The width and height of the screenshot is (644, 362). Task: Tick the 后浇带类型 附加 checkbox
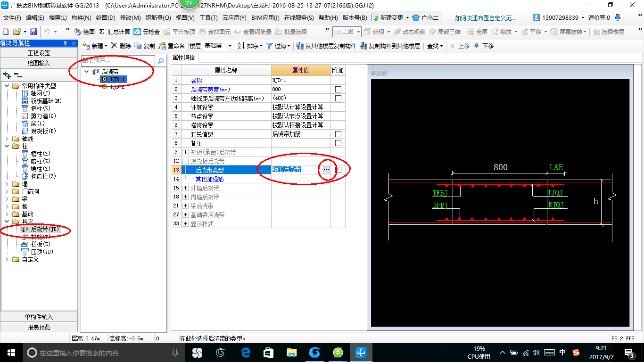[x=338, y=170]
